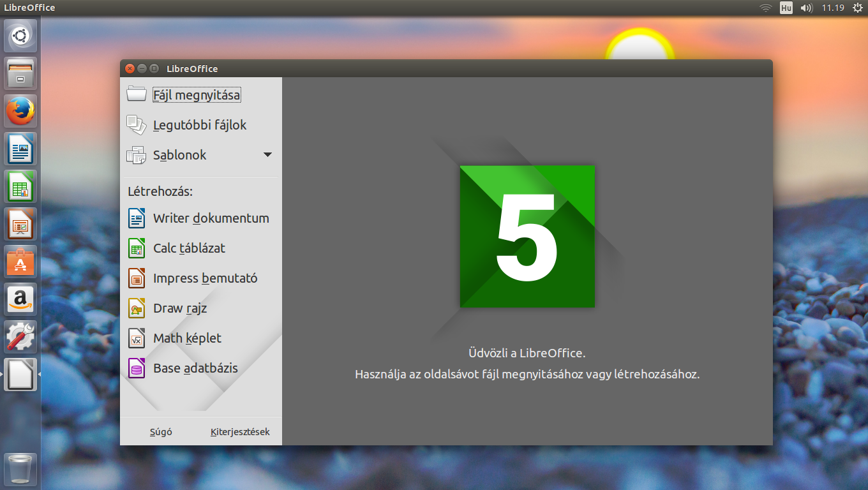Open the Trash in the launcher

tap(20, 470)
